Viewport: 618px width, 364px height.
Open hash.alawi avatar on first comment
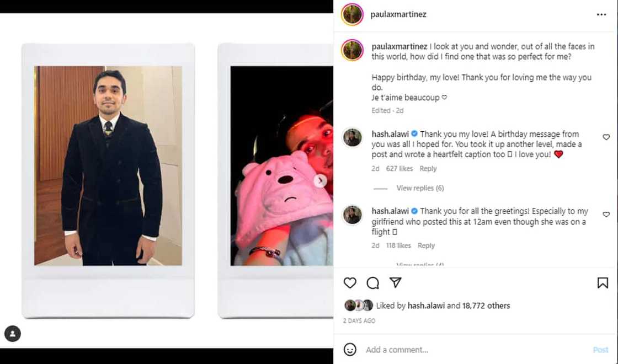tap(352, 137)
